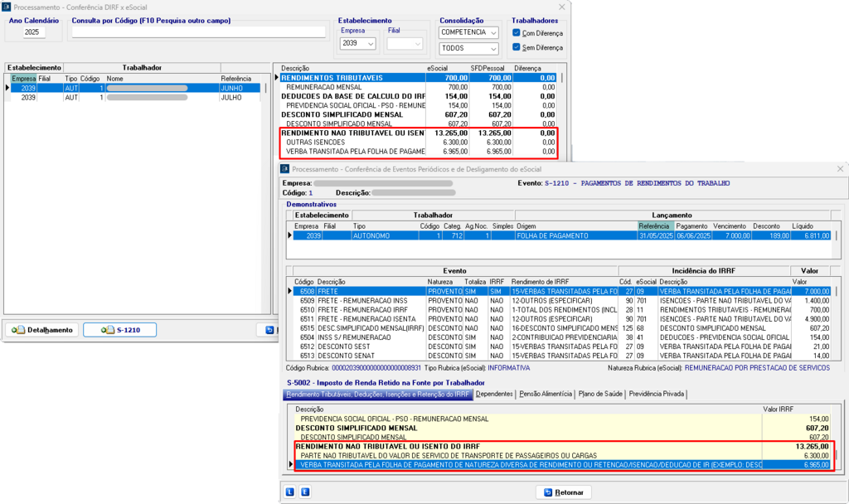Click the small 'E' icon button
Image resolution: width=849 pixels, height=504 pixels.
[304, 492]
